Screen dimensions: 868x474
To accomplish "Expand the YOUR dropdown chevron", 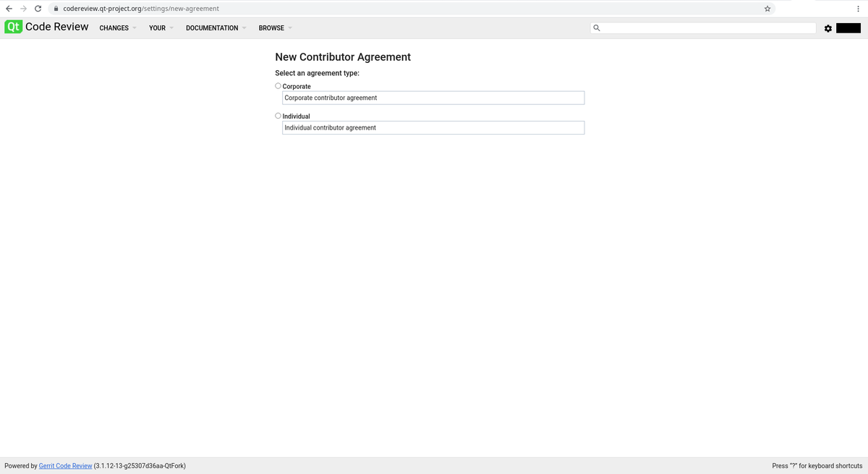I will pos(171,28).
